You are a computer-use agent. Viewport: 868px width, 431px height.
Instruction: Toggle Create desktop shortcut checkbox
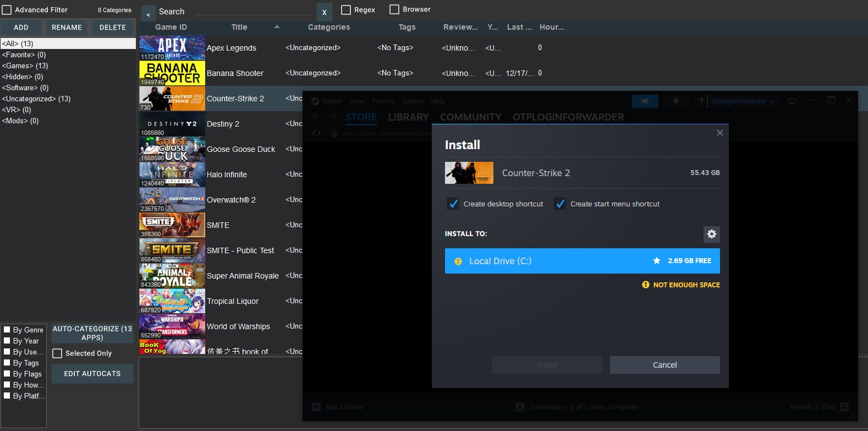pyautogui.click(x=453, y=204)
